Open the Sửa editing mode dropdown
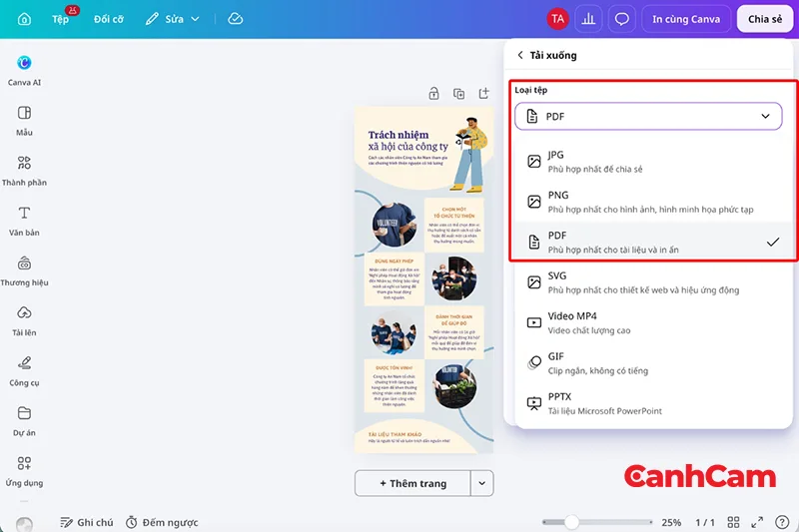Viewport: 799px width, 532px height. coord(173,19)
